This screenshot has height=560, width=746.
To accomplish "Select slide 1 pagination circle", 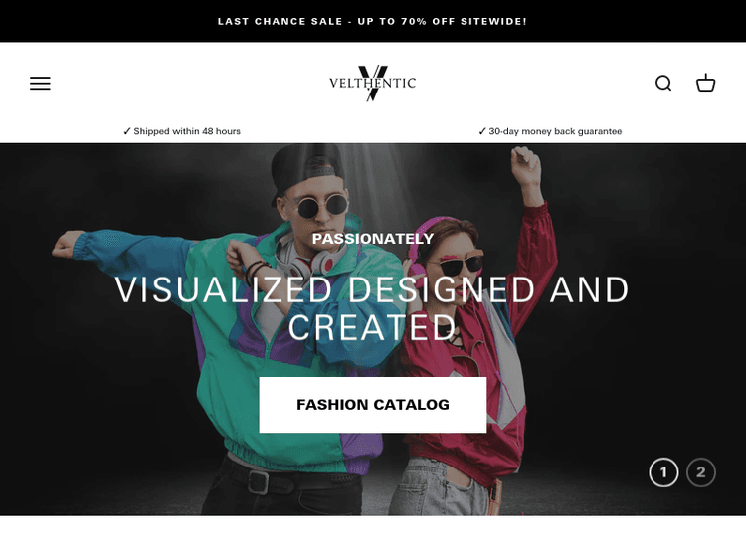I will tap(663, 472).
